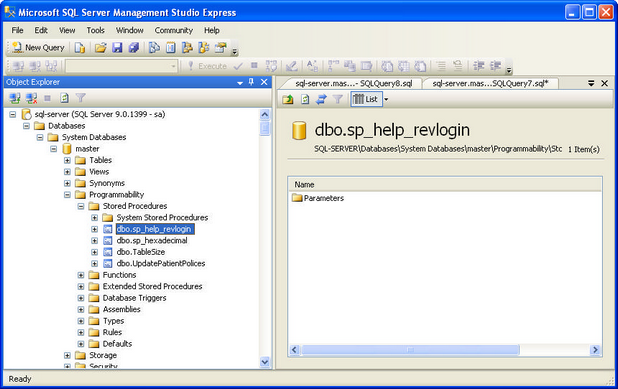This screenshot has width=618, height=389.
Task: Collapse the sql-server root node
Action: coord(13,114)
